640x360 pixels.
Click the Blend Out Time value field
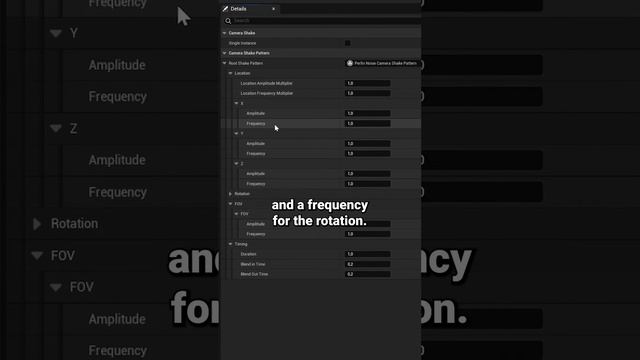coord(368,274)
